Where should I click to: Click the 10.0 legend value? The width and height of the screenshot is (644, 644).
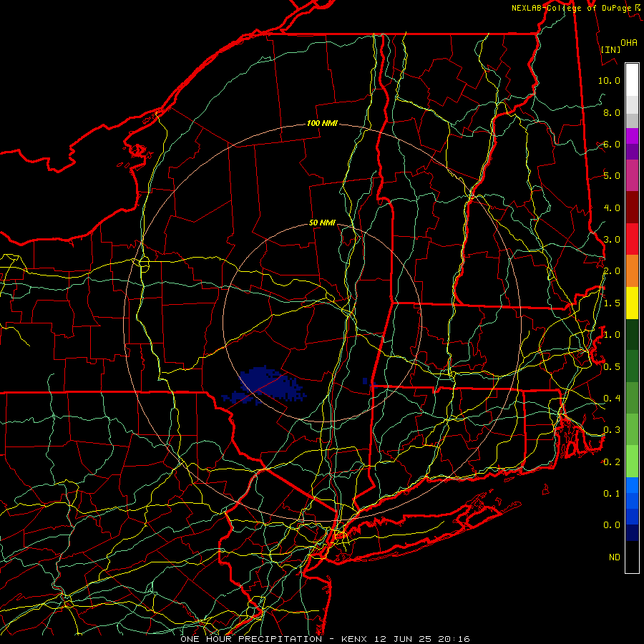[x=609, y=80]
